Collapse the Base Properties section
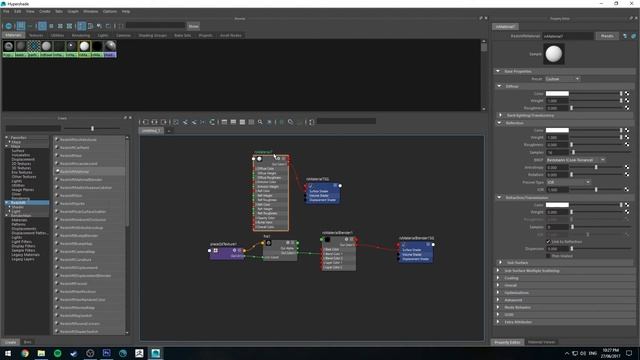640x360 pixels. point(498,71)
